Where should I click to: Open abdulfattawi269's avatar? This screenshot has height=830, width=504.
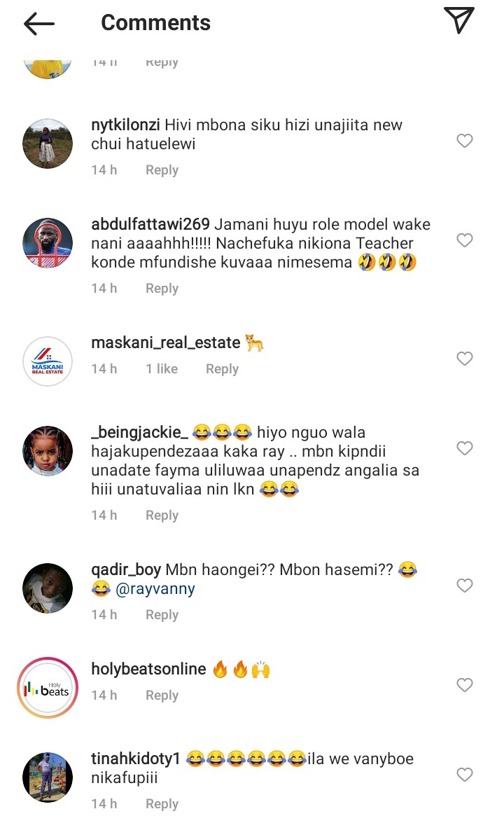[x=48, y=243]
